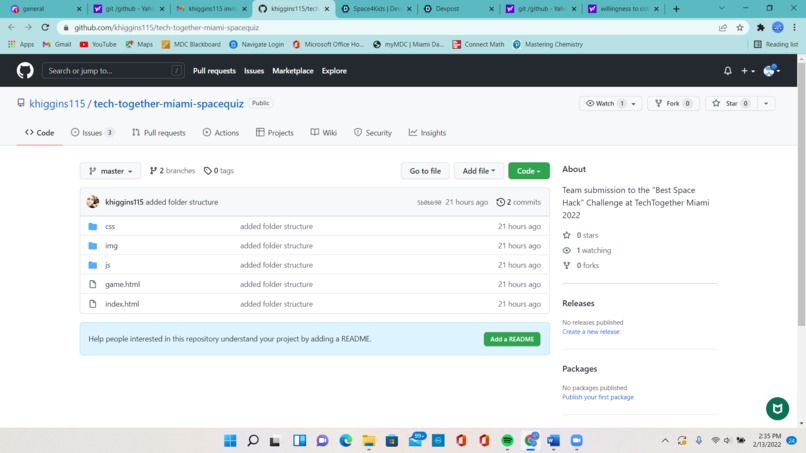Open Spotify from the taskbar
This screenshot has width=806, height=453.
point(507,441)
